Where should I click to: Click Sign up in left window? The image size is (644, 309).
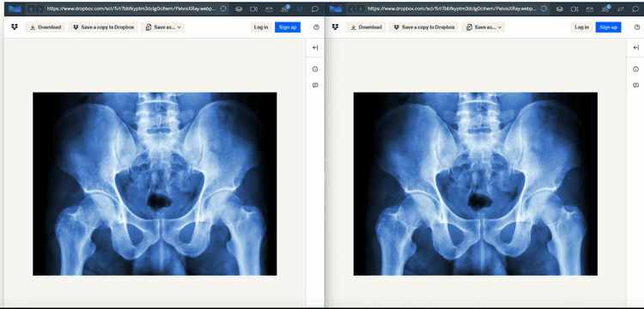[x=288, y=27]
